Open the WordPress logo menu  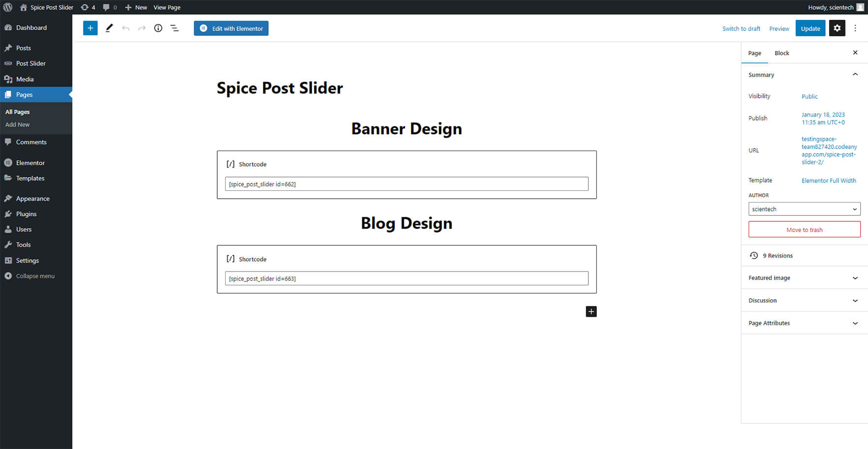pyautogui.click(x=8, y=7)
